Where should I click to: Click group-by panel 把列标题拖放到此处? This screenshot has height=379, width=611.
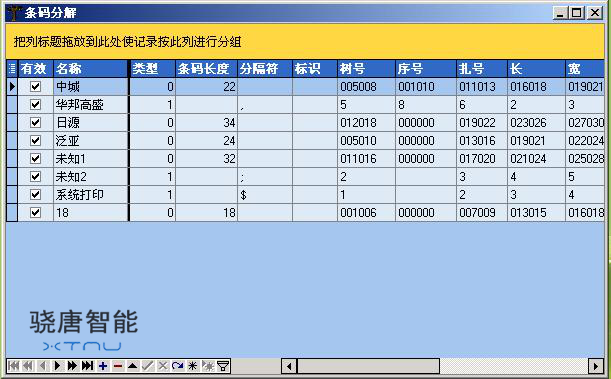coord(305,41)
